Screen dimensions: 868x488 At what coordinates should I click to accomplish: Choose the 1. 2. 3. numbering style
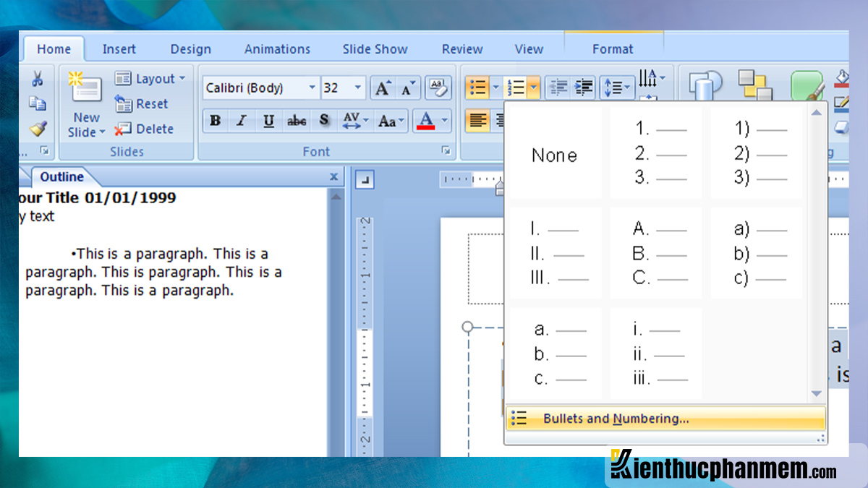[655, 154]
